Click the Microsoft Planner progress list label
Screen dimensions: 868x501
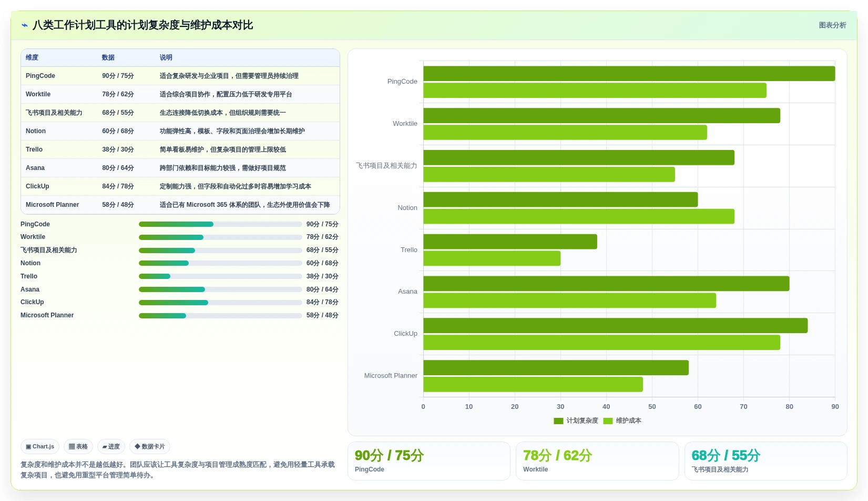point(47,315)
